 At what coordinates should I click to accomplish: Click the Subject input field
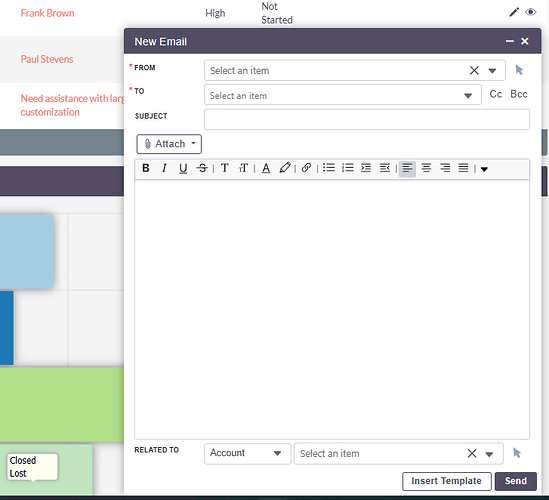(367, 119)
